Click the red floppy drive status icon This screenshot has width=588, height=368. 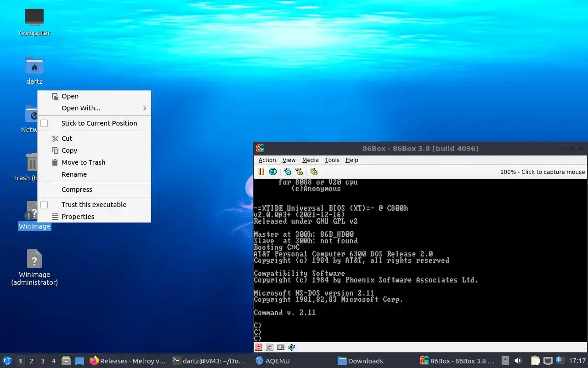pyautogui.click(x=259, y=347)
